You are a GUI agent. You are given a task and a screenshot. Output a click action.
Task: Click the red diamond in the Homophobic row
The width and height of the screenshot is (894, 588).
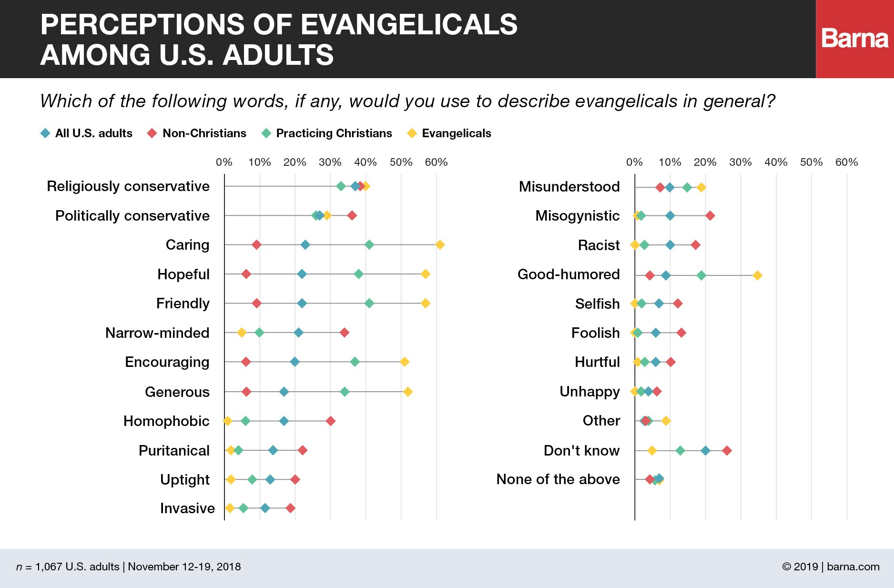coord(330,421)
